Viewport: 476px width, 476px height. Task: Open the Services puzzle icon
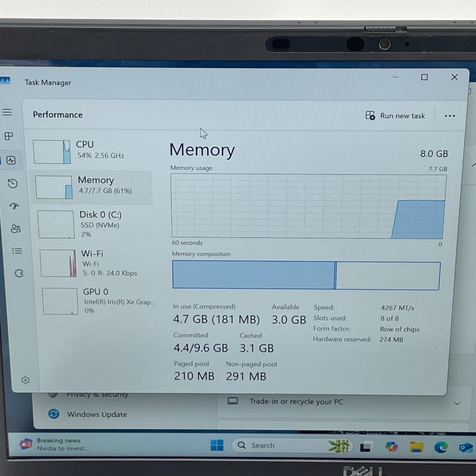(19, 273)
